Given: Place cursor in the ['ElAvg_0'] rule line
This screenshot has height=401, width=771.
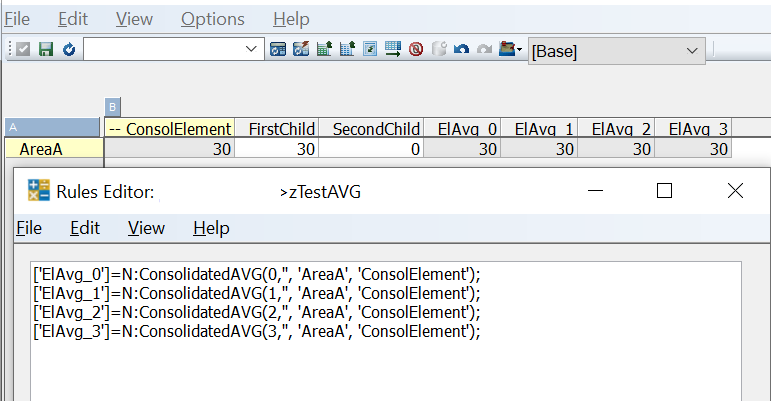Looking at the screenshot, I should (x=257, y=274).
